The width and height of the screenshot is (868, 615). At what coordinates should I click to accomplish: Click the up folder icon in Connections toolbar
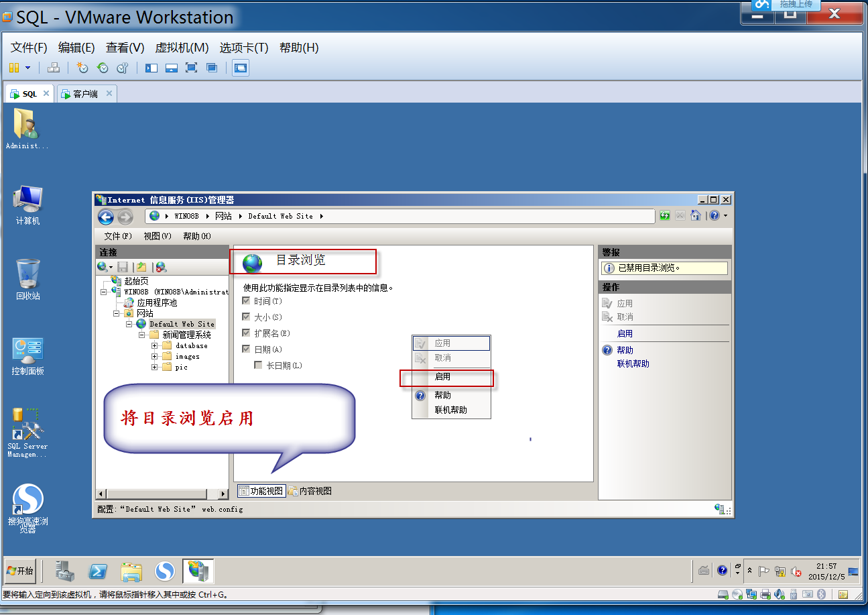(x=141, y=267)
